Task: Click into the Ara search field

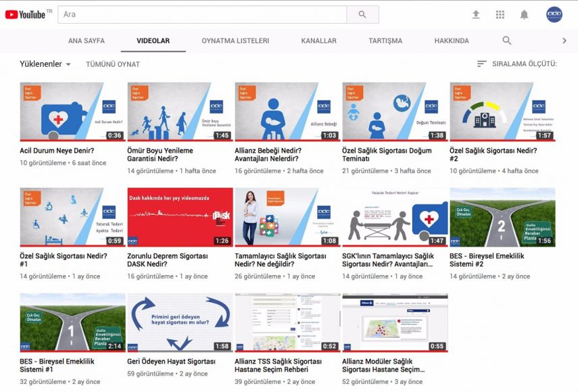Action: 203,14
